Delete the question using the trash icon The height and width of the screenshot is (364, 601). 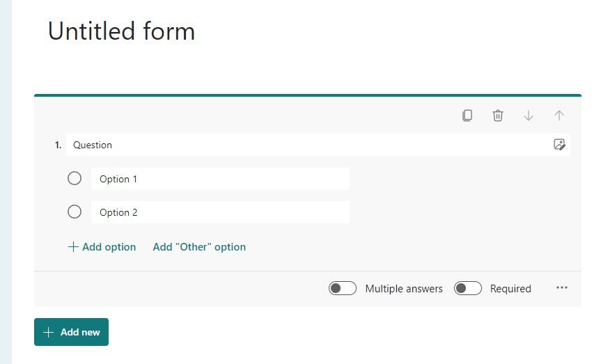coord(498,116)
